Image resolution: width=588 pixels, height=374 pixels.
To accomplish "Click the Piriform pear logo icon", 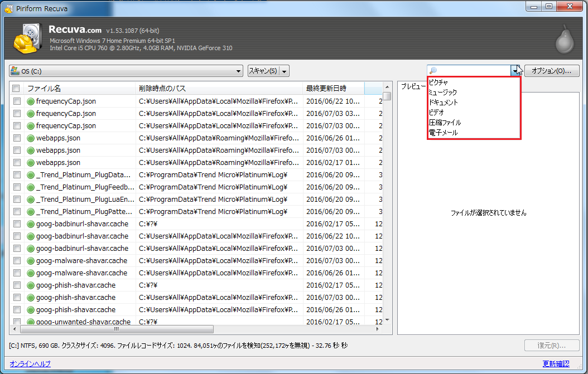I will click(x=565, y=40).
